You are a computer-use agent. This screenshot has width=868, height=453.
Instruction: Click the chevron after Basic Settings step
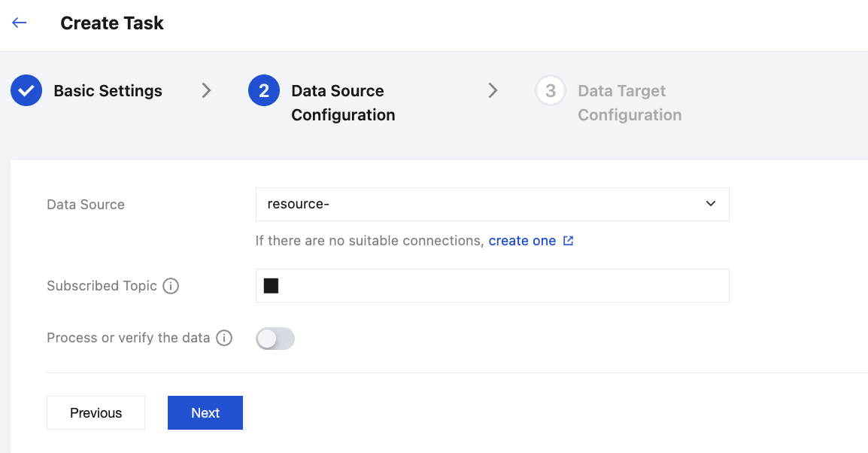207,91
